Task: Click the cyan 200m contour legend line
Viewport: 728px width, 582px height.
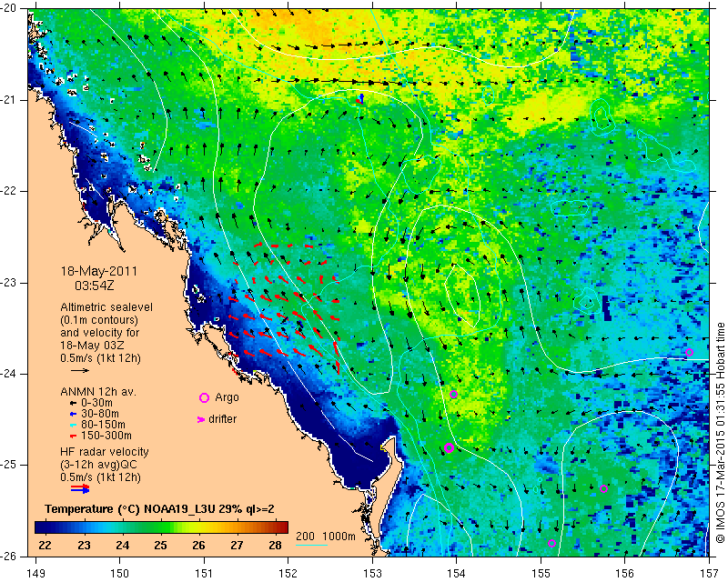Action: pos(311,545)
